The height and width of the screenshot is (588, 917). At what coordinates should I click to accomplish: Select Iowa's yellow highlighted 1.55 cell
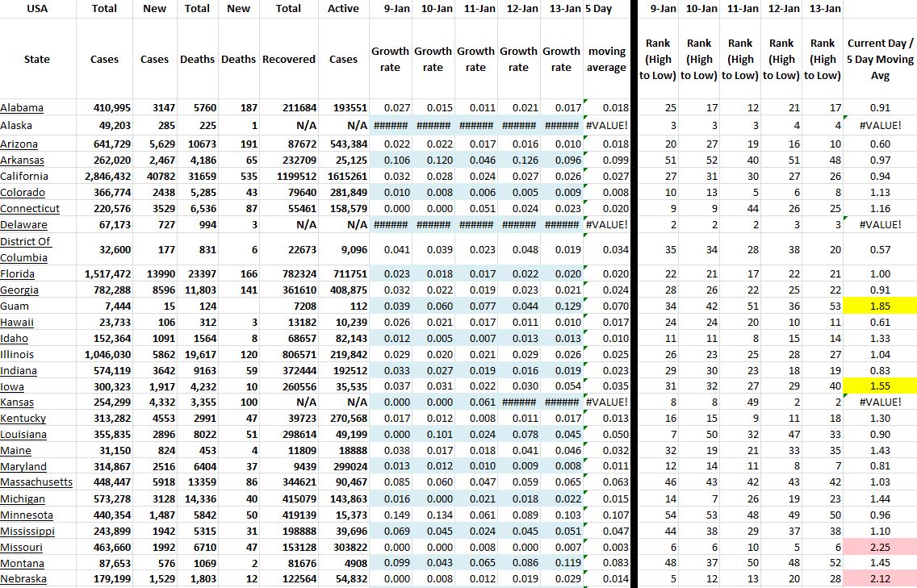tap(880, 386)
